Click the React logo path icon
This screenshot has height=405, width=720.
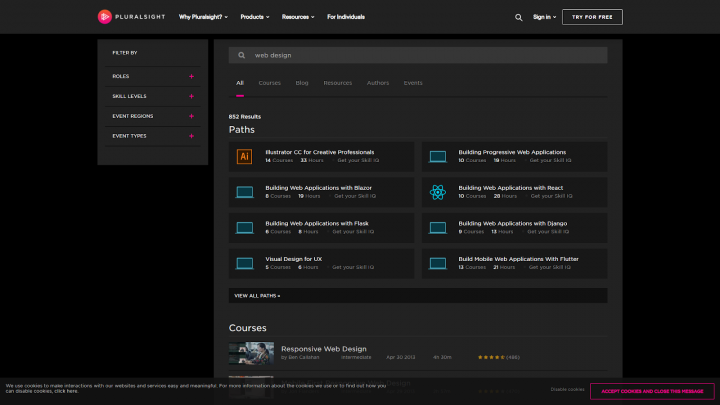point(437,192)
